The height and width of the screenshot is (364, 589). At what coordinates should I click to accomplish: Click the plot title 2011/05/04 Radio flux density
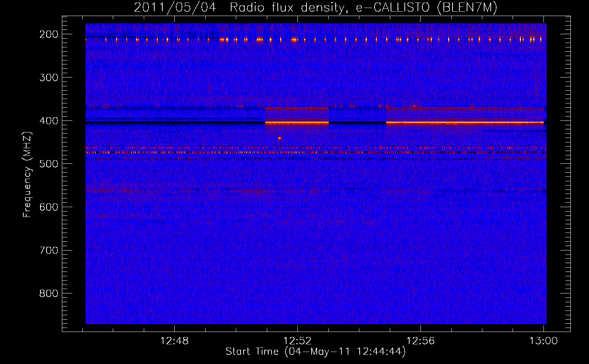coord(316,7)
